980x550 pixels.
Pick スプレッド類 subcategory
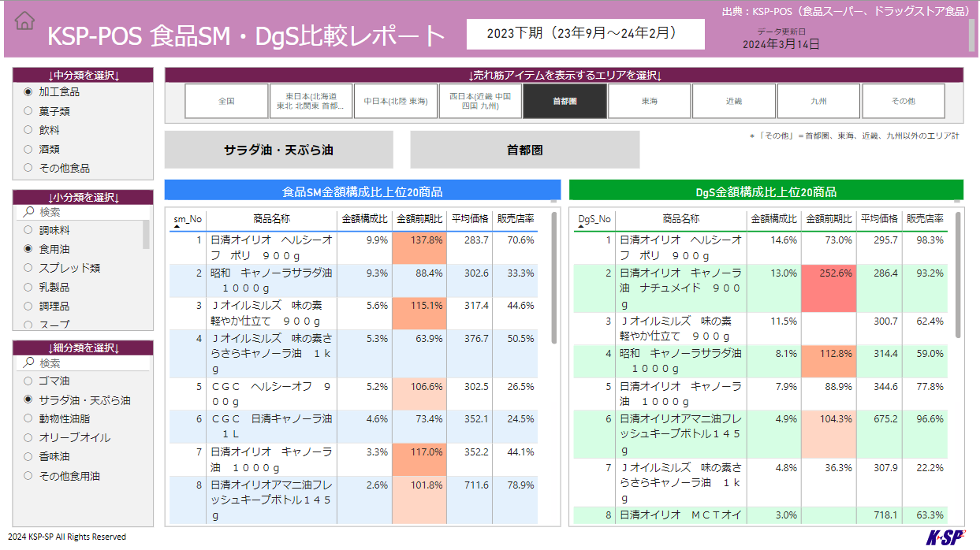coord(28,268)
